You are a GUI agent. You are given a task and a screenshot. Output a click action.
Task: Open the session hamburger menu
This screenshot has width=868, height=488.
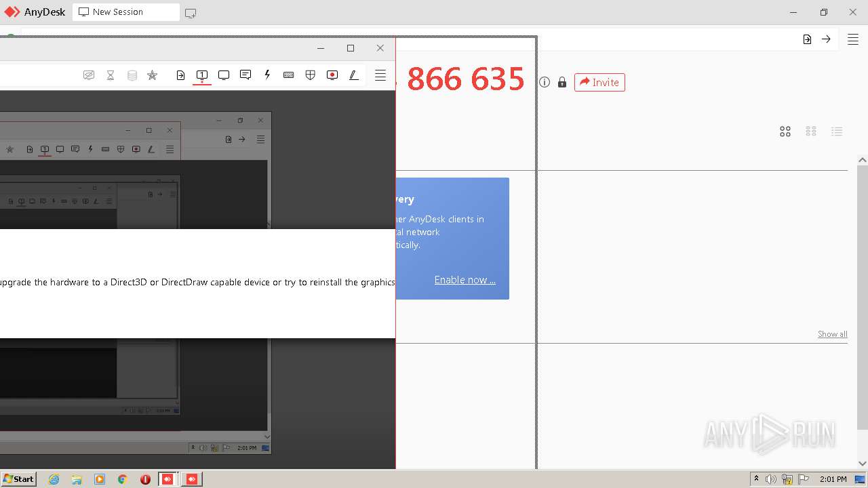pos(380,75)
